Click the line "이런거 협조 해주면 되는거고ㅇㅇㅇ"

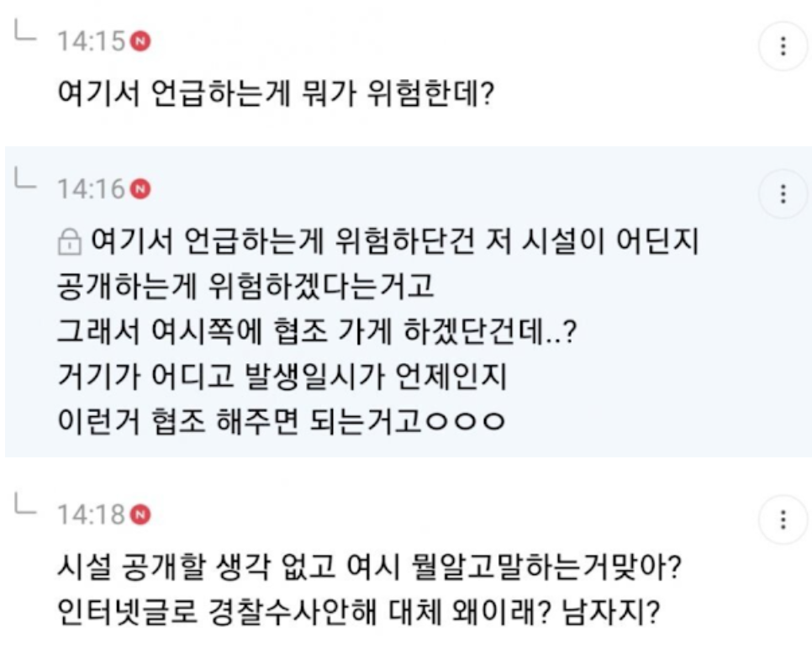[x=281, y=419]
